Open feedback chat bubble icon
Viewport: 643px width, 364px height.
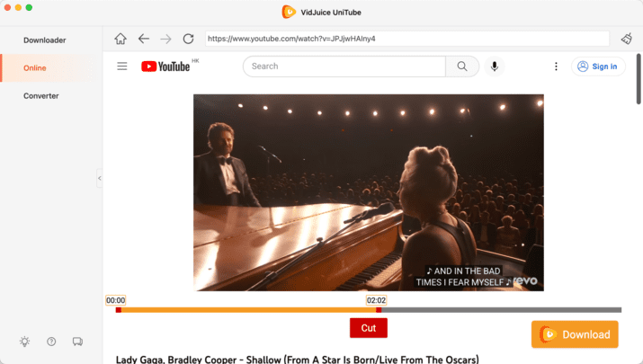[77, 342]
